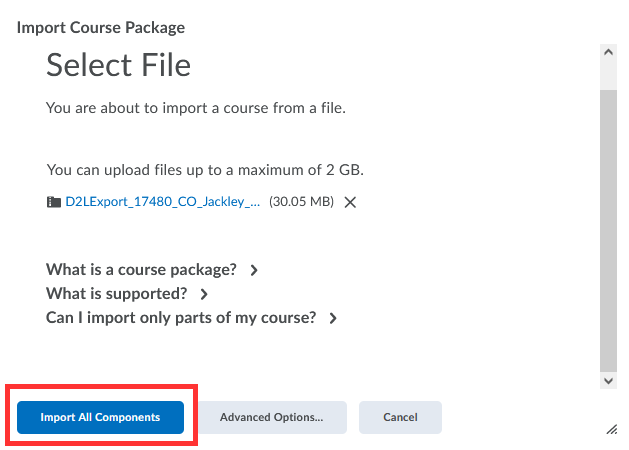Click the dialog resize handle in the corner

(611, 428)
